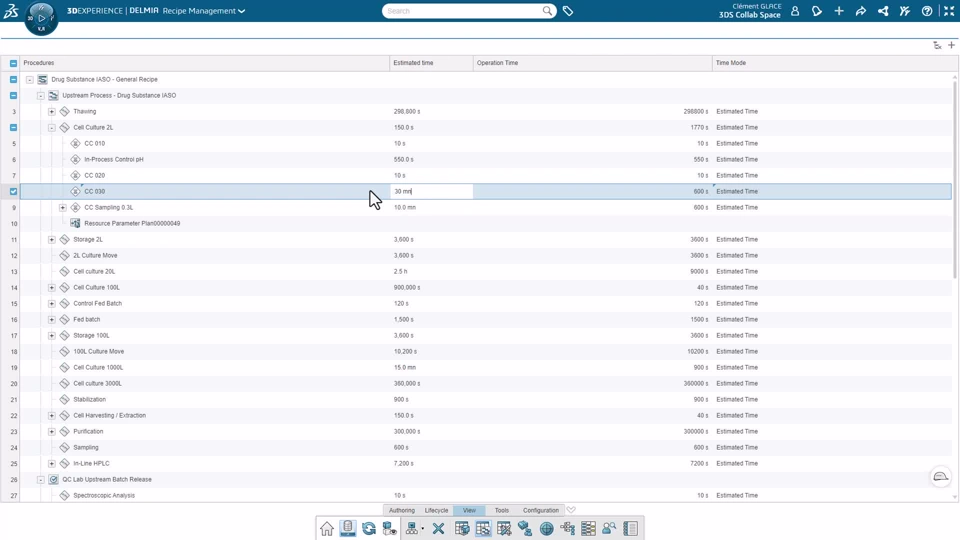Click the database save icon in toolbar
The width and height of the screenshot is (960, 540).
tap(348, 528)
